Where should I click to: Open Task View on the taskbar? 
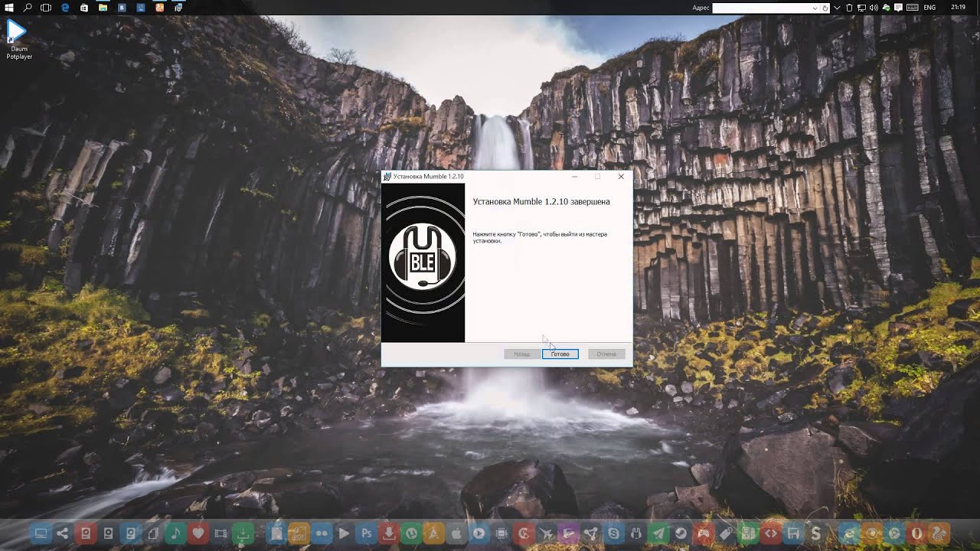click(46, 7)
